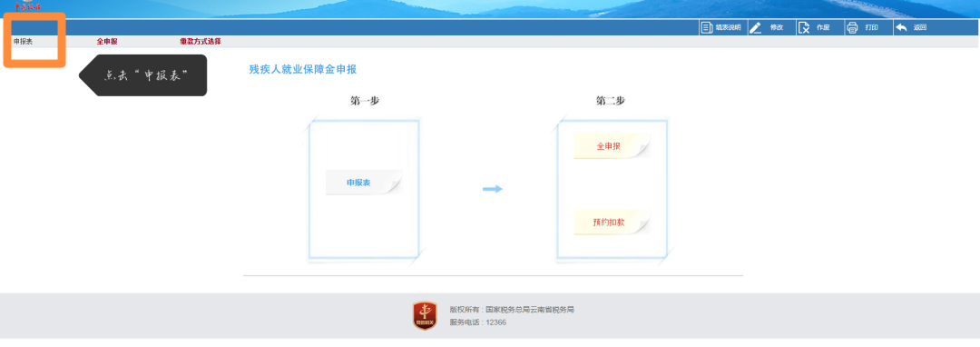Click the 全申报 card under 第二步
980x347 pixels.
(612, 146)
